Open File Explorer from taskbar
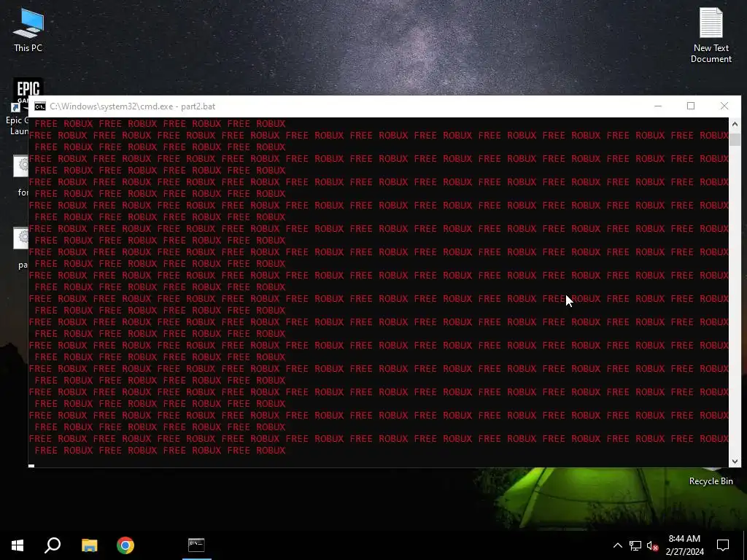This screenshot has height=560, width=747. point(89,545)
